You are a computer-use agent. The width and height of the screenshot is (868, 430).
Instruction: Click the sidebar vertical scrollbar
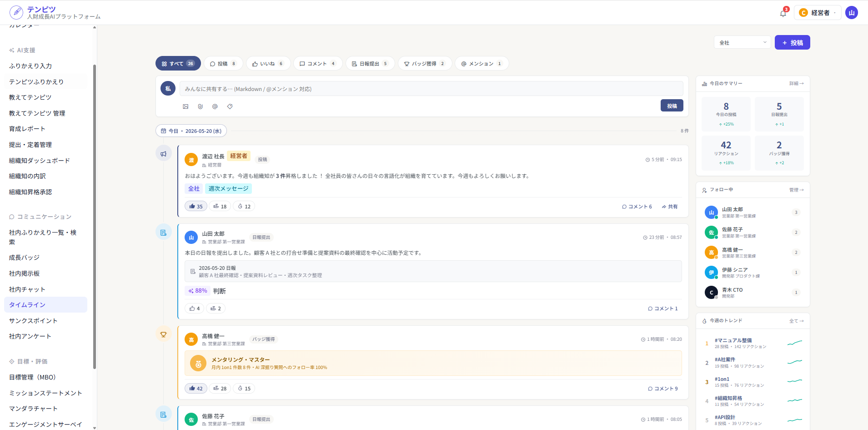tap(95, 217)
